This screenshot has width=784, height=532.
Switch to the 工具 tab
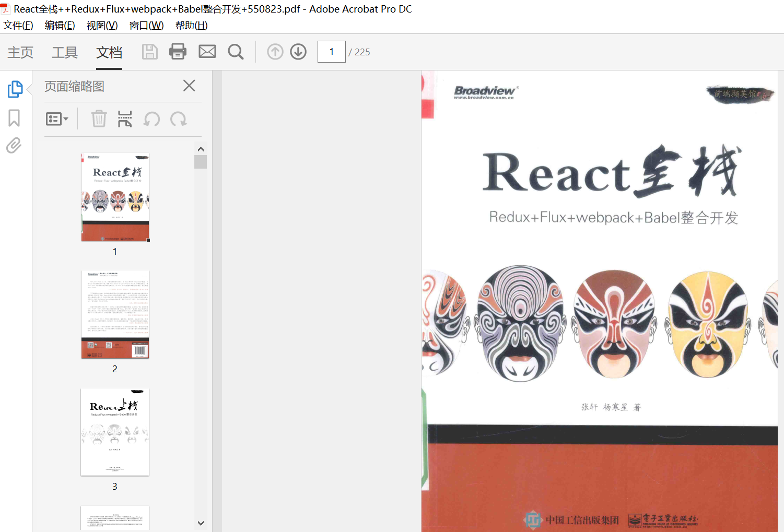coord(65,52)
